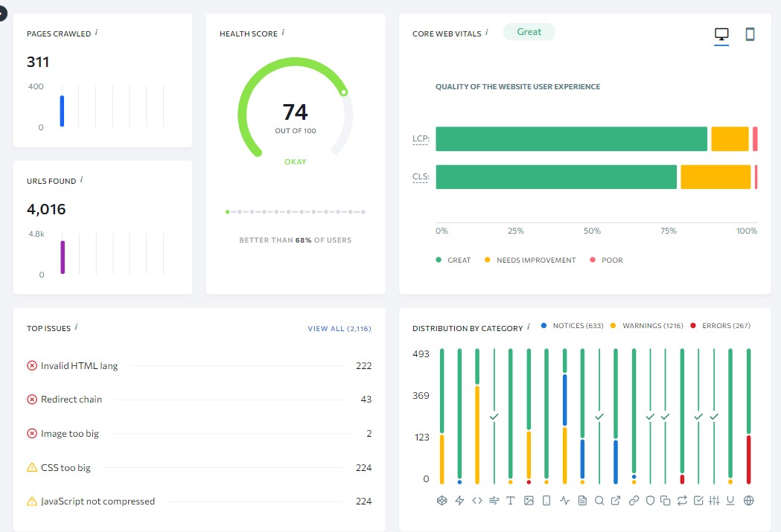Open info tooltip next to Pages Crawled
This screenshot has width=781, height=532.
(x=96, y=32)
